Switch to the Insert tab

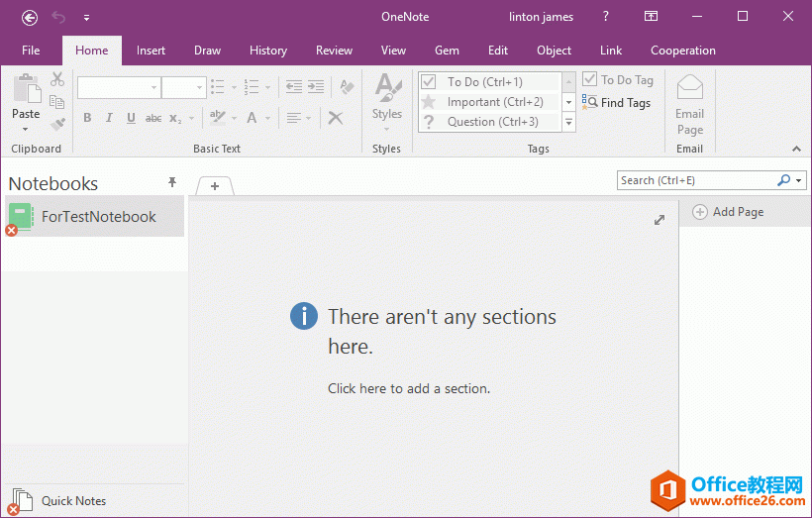coord(151,51)
